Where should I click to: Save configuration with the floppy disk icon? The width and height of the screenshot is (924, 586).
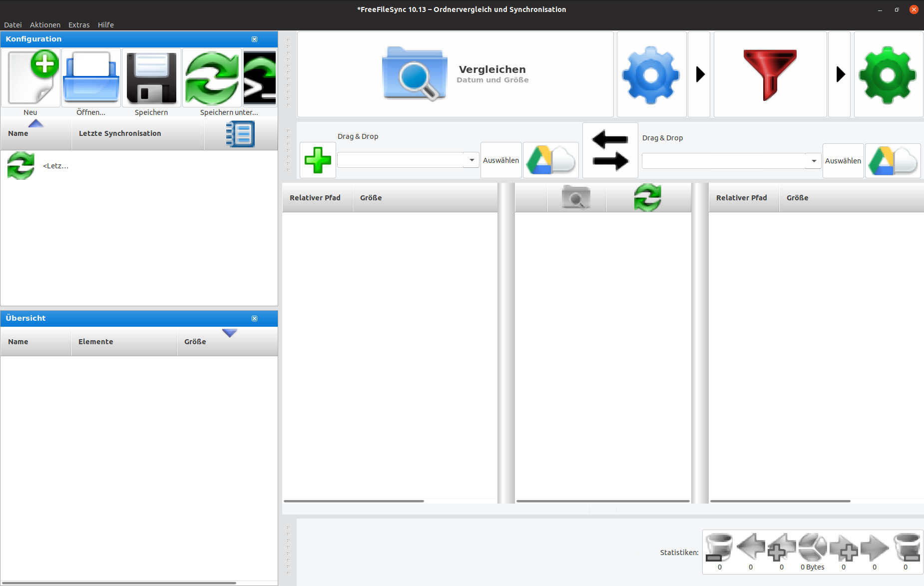tap(151, 78)
